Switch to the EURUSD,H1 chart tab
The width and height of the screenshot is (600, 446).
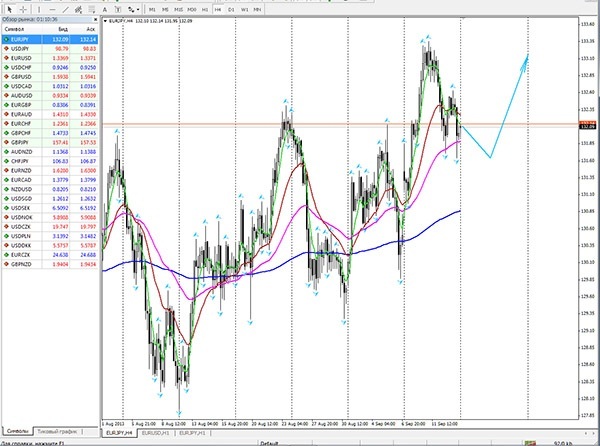click(159, 432)
